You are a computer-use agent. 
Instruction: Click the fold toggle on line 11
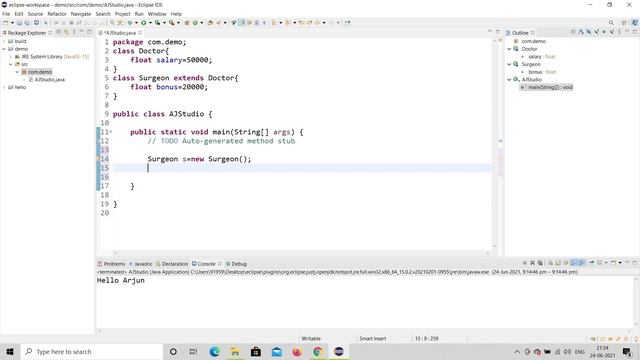(111, 132)
